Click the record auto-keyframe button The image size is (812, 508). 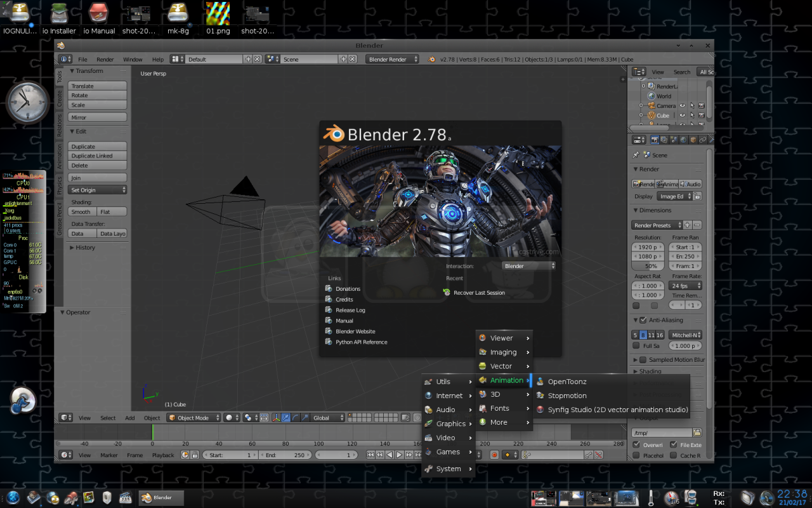(x=494, y=455)
